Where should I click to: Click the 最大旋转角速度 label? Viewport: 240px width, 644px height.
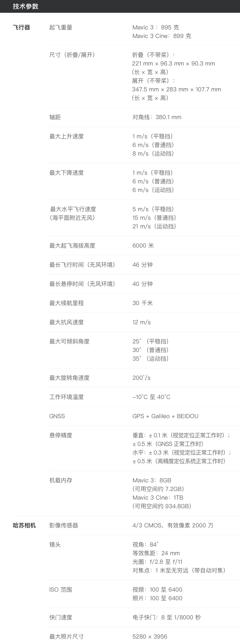69,378
